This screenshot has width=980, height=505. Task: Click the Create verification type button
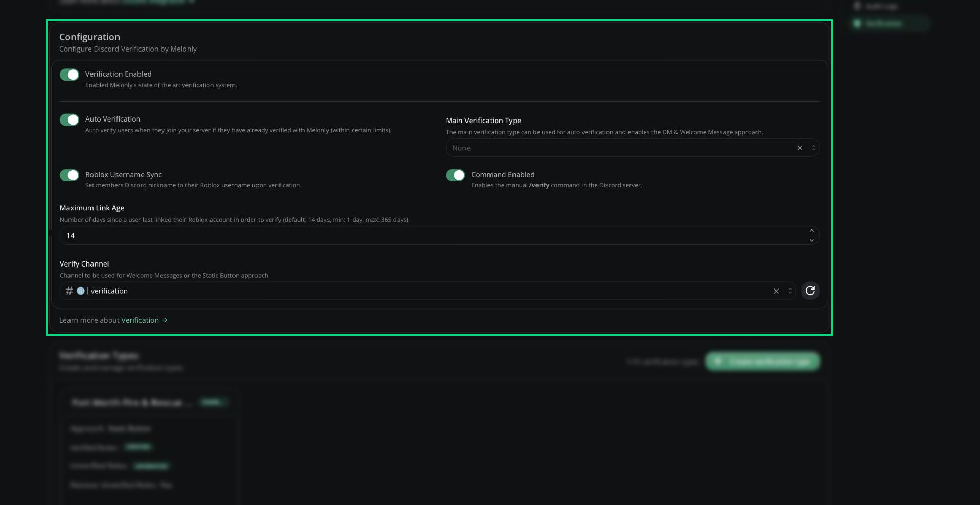click(762, 362)
